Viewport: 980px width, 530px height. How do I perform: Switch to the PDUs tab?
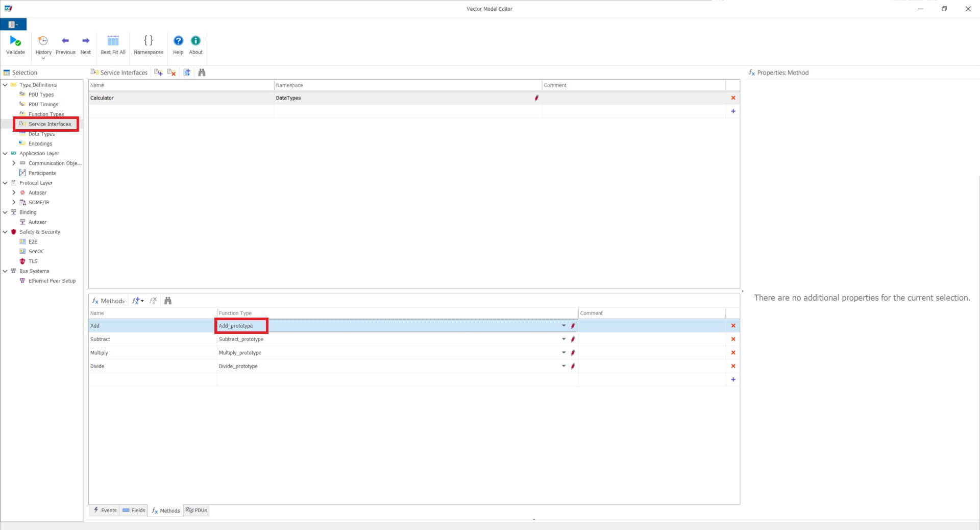(197, 510)
